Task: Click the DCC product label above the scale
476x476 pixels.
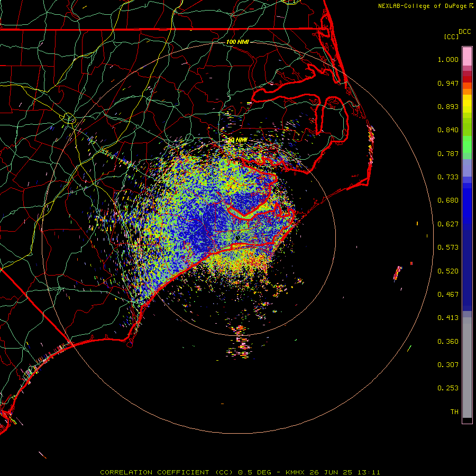Action: tap(464, 32)
